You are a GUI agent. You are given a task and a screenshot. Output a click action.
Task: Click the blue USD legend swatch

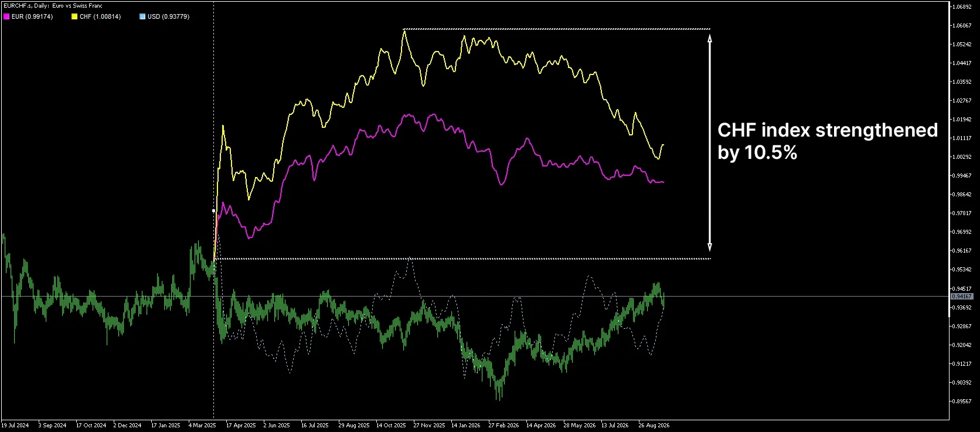tap(142, 17)
